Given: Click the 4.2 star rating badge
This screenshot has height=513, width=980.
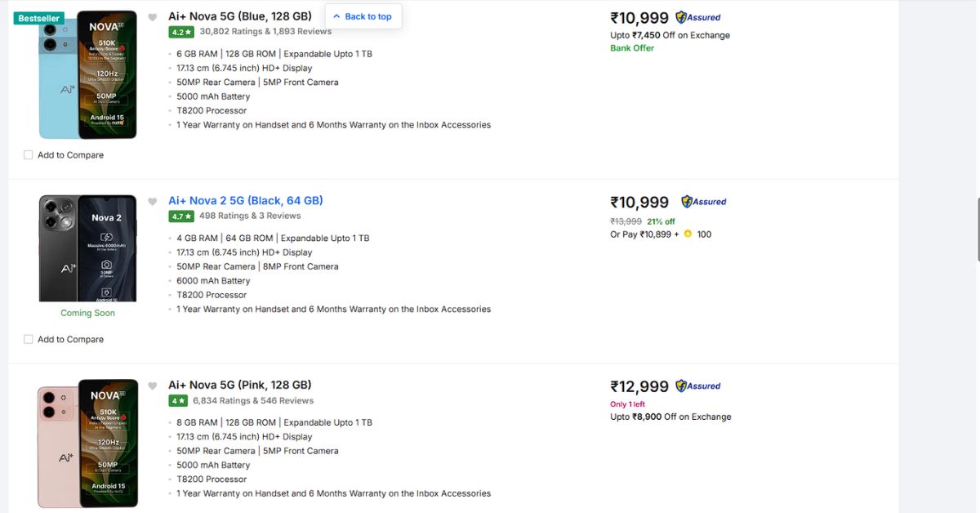Looking at the screenshot, I should click(x=181, y=32).
